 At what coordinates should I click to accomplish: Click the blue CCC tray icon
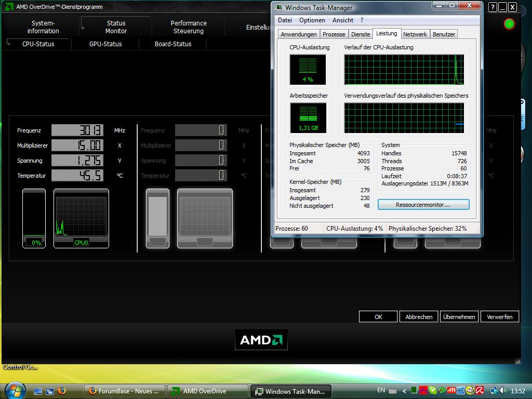[x=461, y=390]
